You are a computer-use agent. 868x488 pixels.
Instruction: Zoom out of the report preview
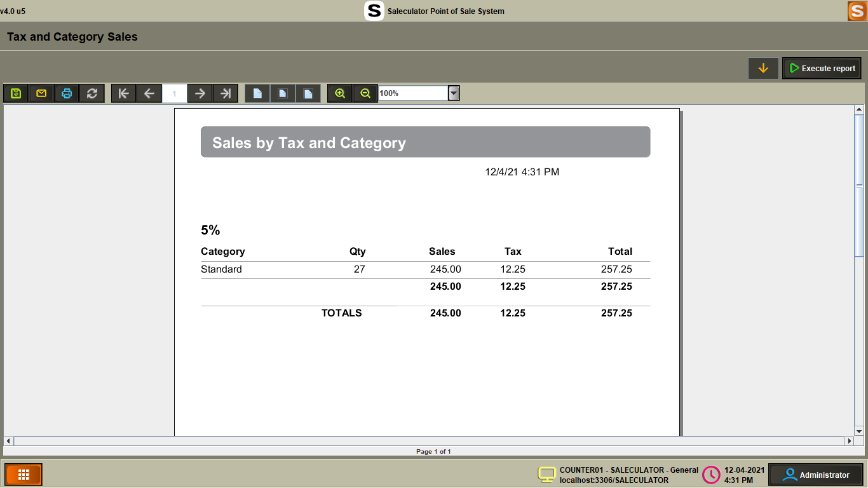coord(365,93)
